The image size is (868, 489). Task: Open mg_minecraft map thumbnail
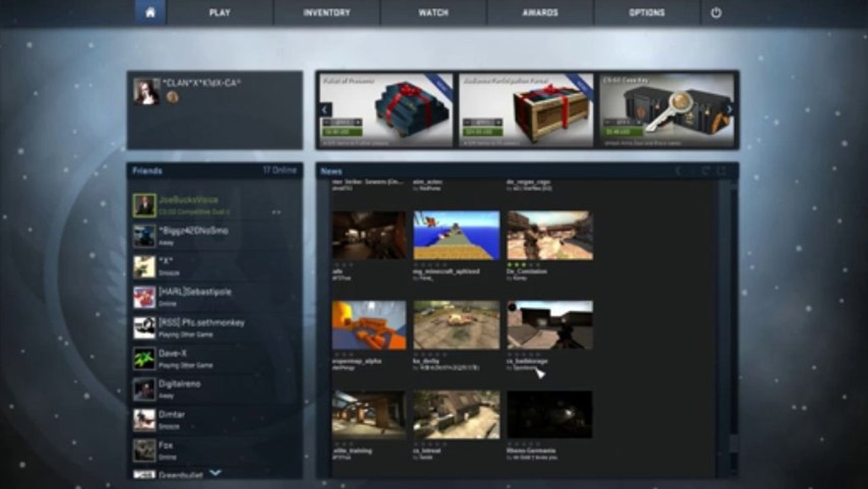click(456, 235)
